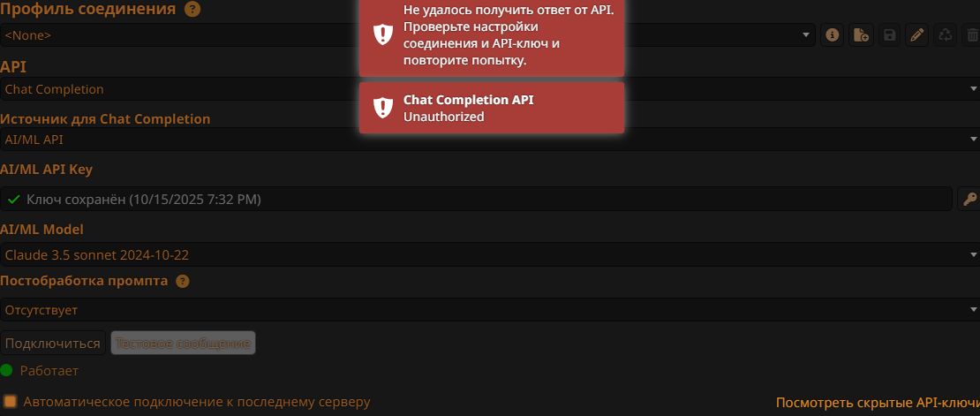Reload the connection profile
Screen dimensions: 980x416
tap(946, 35)
